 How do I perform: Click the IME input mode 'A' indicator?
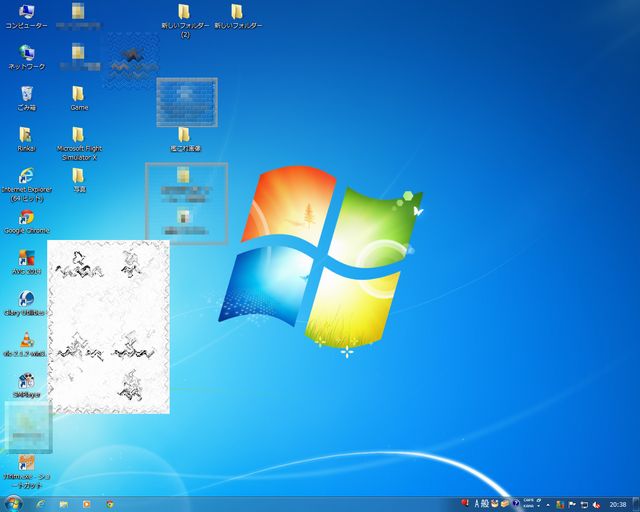(477, 504)
